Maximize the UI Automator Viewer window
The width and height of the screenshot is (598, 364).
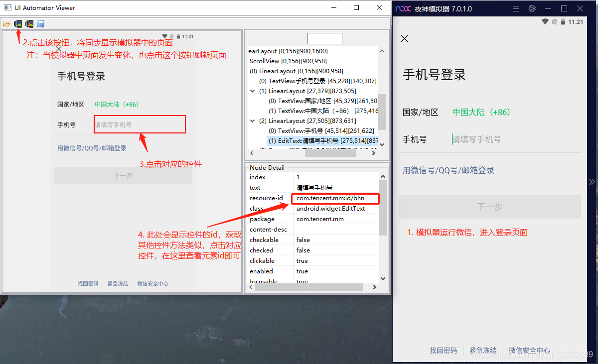point(356,7)
